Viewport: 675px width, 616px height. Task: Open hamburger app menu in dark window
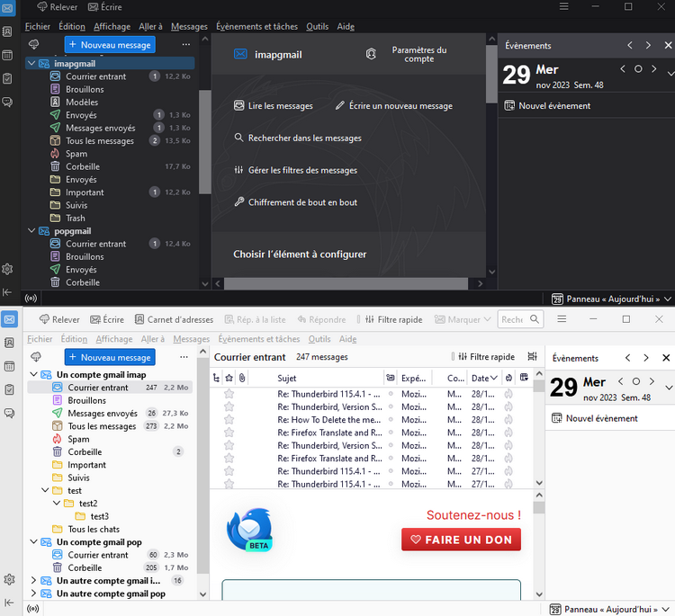(x=564, y=6)
